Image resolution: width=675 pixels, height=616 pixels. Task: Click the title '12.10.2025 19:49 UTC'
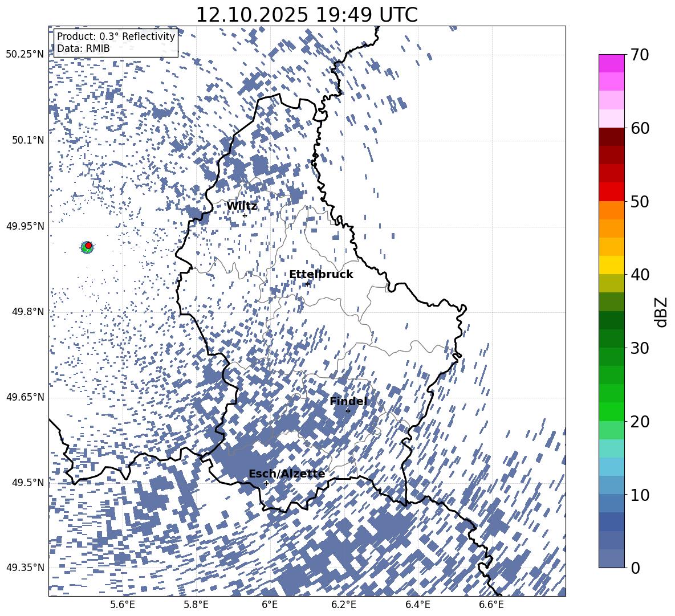coord(307,15)
